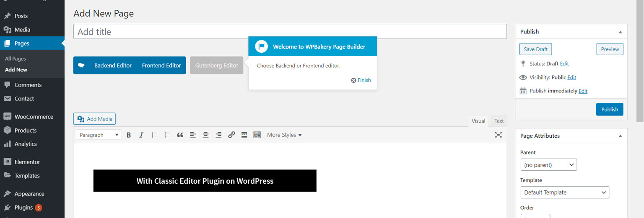
Task: Insert Read More tag icon
Action: 244,135
